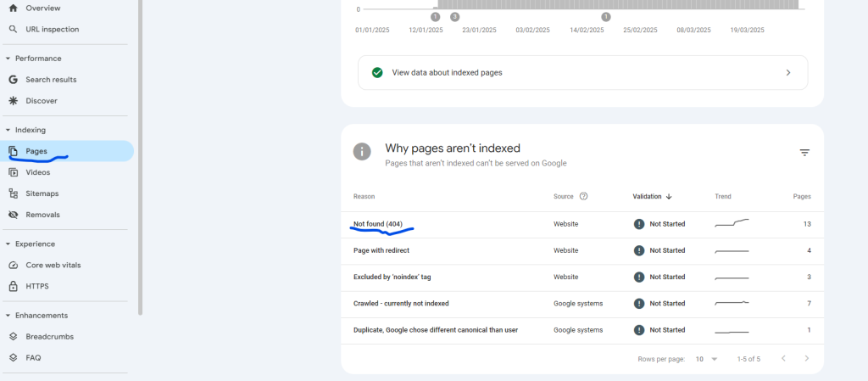This screenshot has width=868, height=381.
Task: Open the Rows per page dropdown
Action: click(x=706, y=359)
